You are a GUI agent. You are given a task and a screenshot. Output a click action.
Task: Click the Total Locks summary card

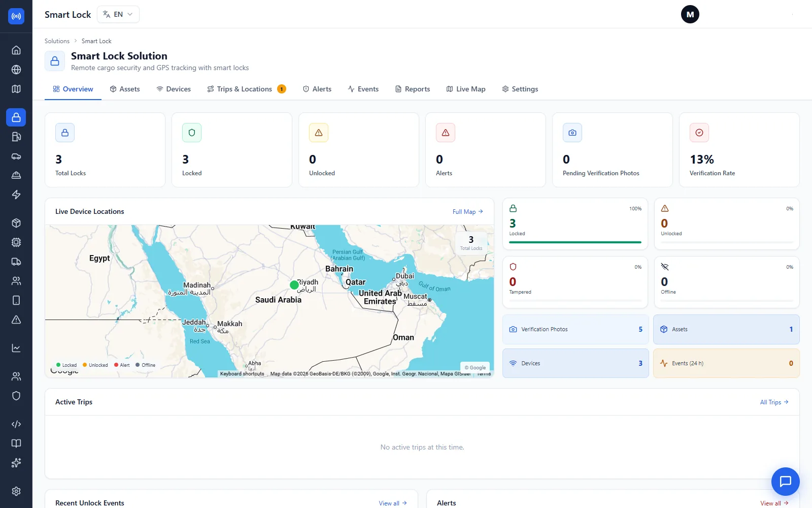pyautogui.click(x=105, y=150)
